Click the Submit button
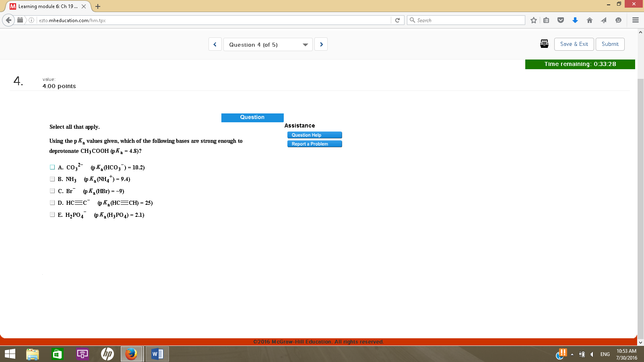 tap(610, 44)
